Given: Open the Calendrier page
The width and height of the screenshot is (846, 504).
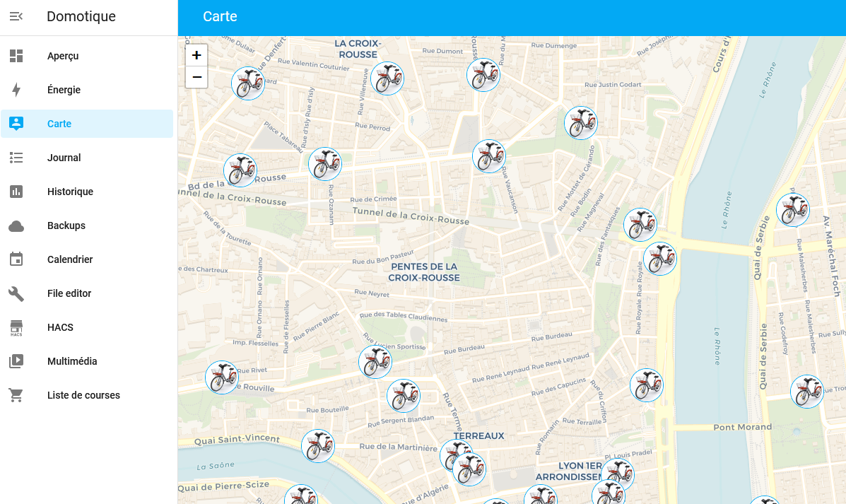Looking at the screenshot, I should tap(87, 259).
